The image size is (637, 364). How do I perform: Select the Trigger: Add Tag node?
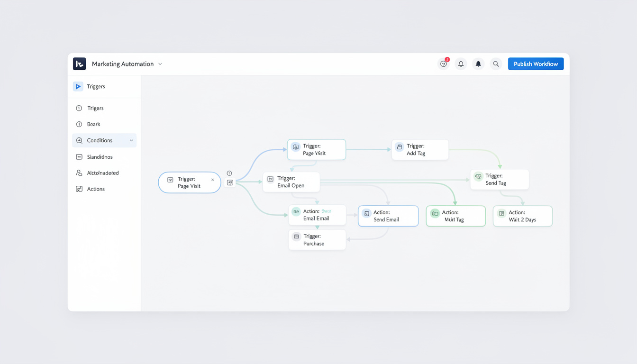coord(420,150)
